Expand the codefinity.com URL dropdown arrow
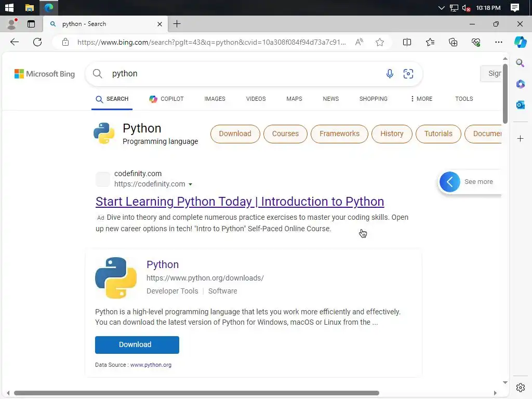The image size is (532, 399). [190, 184]
